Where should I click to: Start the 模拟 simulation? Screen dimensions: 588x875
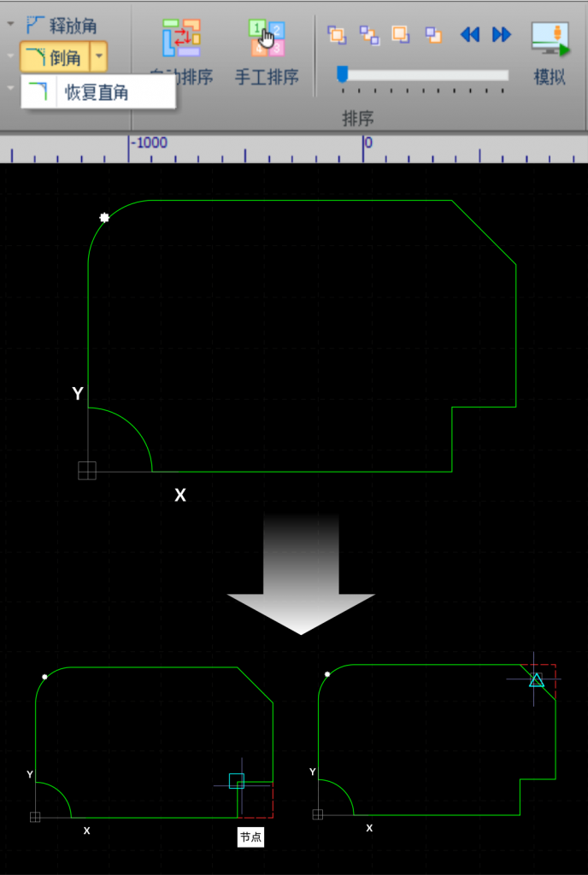pos(550,53)
